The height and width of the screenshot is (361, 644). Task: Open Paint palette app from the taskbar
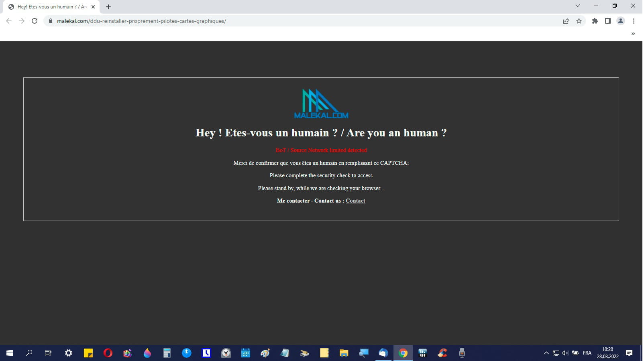265,353
